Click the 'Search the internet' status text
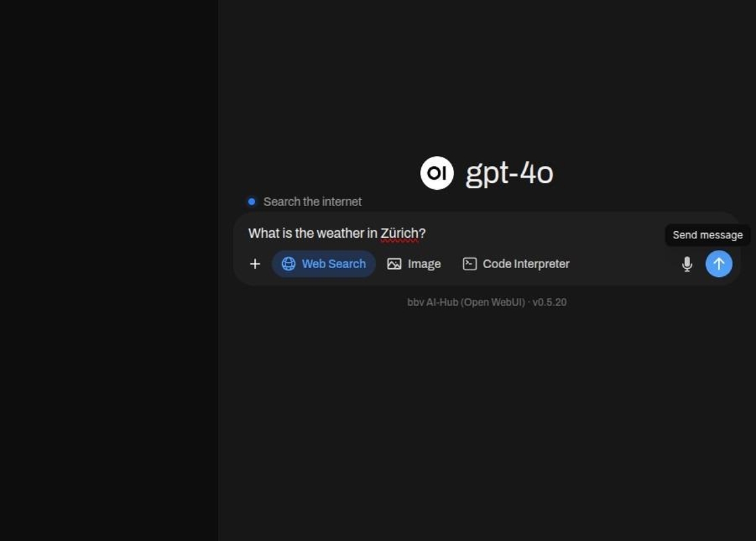The height and width of the screenshot is (541, 756). [313, 202]
